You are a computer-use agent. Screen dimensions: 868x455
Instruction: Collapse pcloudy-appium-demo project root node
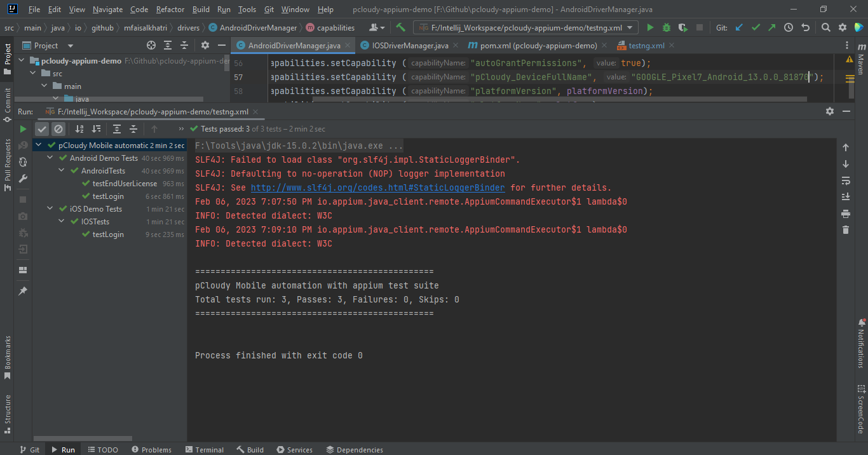coord(21,61)
